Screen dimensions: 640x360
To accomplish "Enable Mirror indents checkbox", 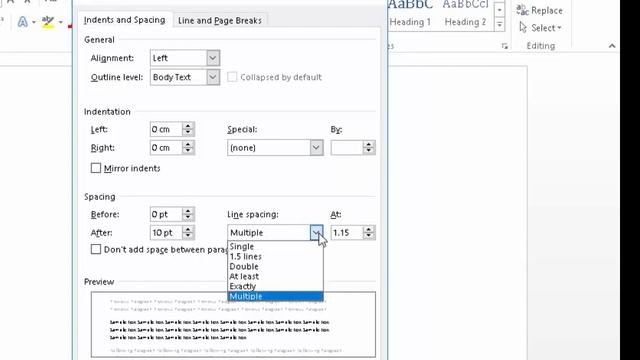I will pos(96,168).
